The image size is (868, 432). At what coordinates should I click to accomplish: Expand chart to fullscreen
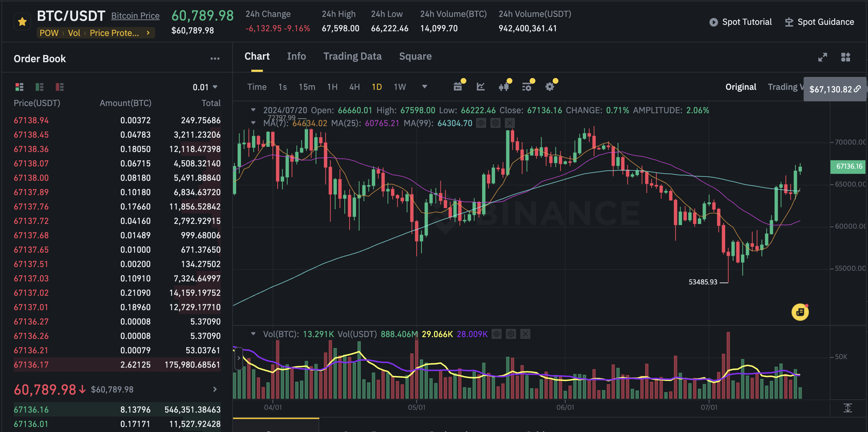[x=823, y=57]
